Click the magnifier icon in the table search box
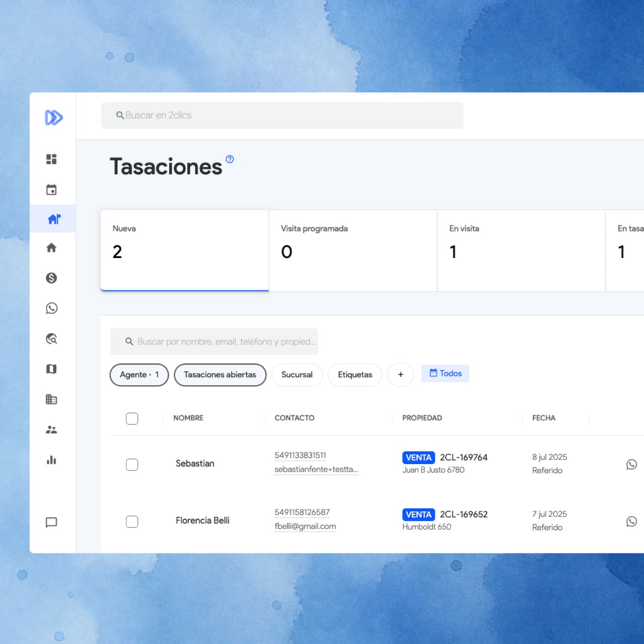This screenshot has height=644, width=644. coord(129,342)
